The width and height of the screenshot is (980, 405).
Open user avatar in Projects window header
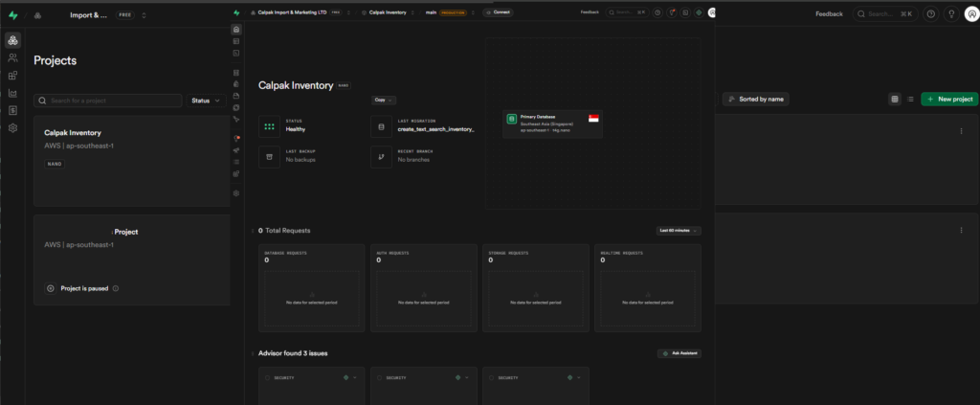pyautogui.click(x=971, y=13)
